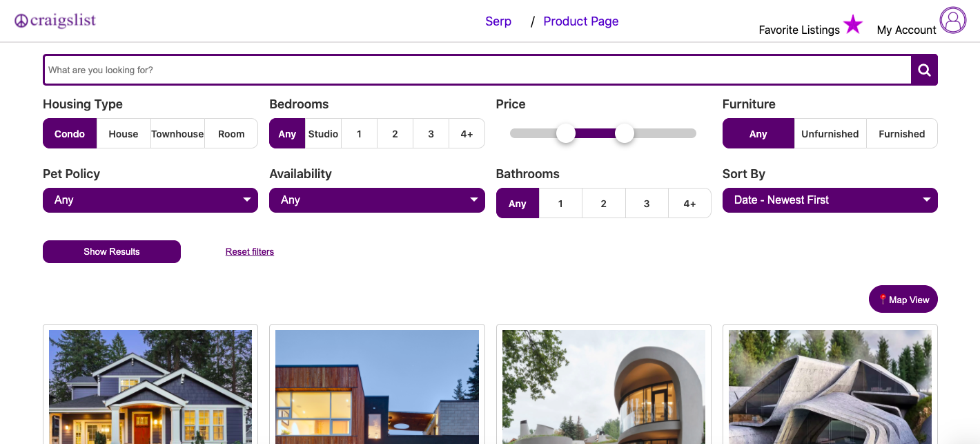Image resolution: width=980 pixels, height=444 pixels.
Task: Click the magnifying glass search icon
Action: [924, 70]
